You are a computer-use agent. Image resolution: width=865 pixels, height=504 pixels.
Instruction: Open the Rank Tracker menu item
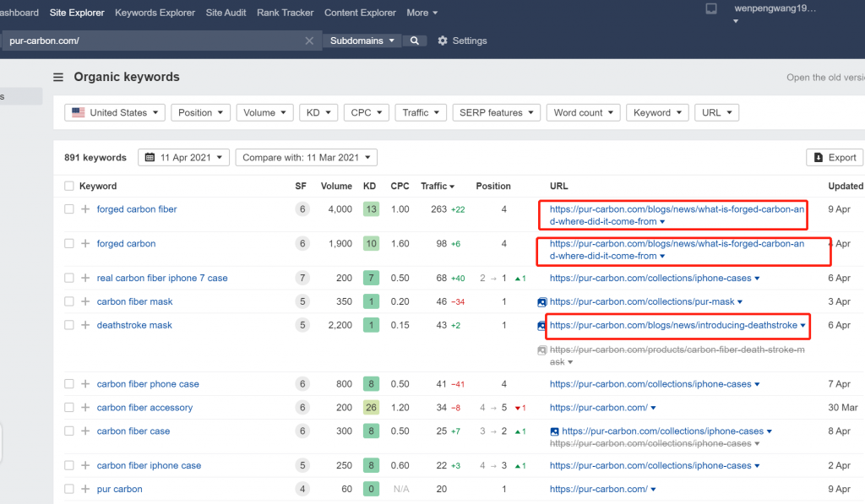[x=285, y=13]
